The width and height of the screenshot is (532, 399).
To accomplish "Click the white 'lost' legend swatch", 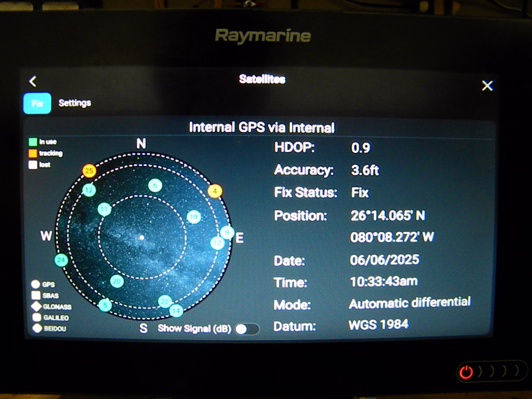I will click(33, 165).
